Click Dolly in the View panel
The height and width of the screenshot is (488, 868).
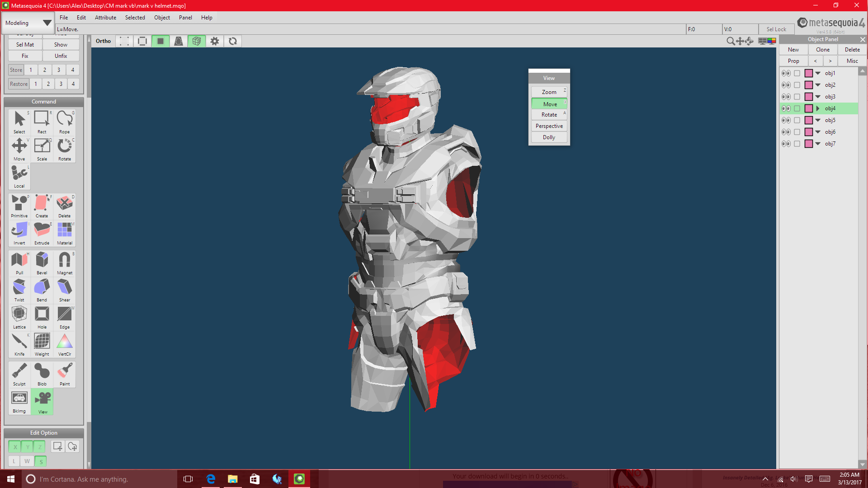click(x=549, y=137)
